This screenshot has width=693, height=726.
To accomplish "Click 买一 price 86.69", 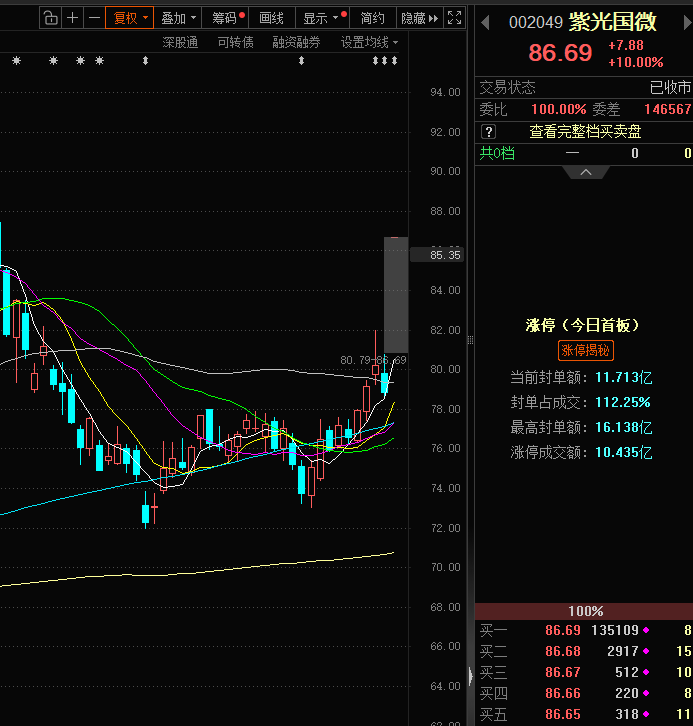I will click(563, 631).
